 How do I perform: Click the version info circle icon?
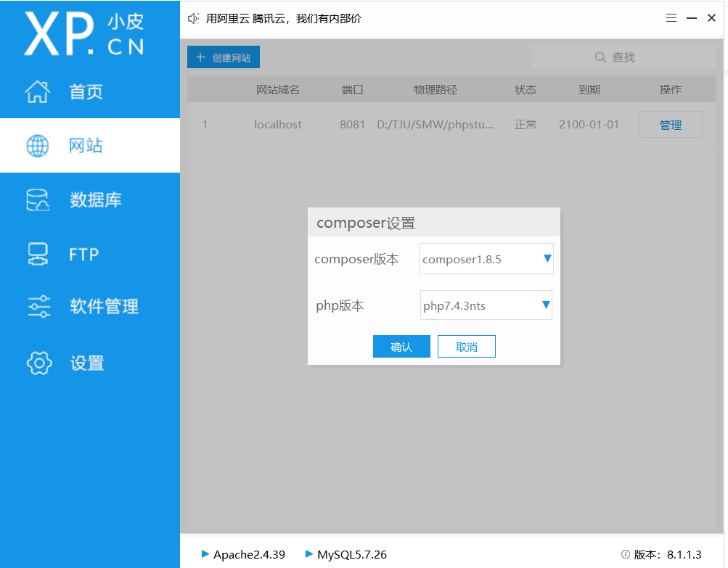[x=625, y=553]
